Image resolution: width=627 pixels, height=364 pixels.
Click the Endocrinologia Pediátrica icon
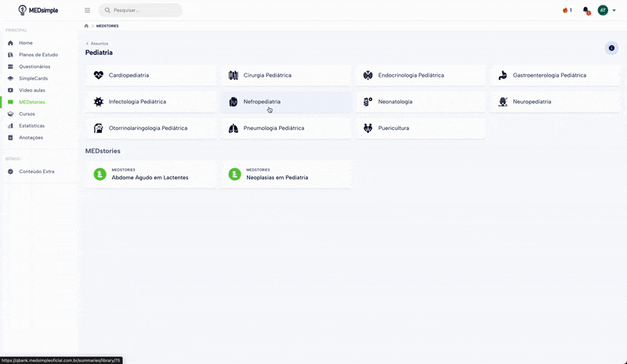point(368,75)
